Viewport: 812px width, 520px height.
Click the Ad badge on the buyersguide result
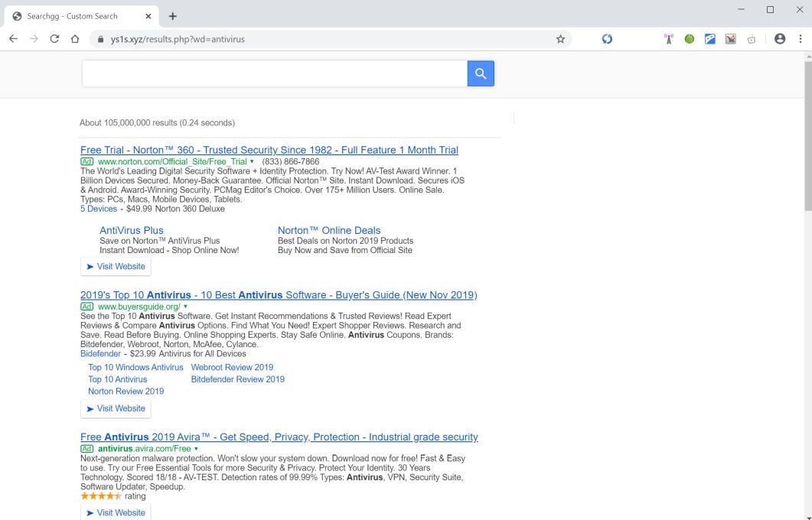tap(87, 307)
